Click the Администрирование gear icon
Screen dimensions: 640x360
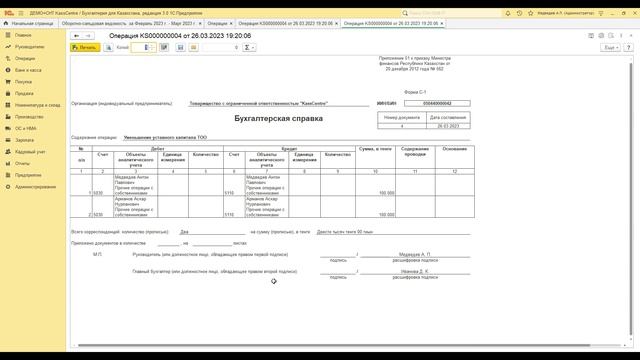8,187
